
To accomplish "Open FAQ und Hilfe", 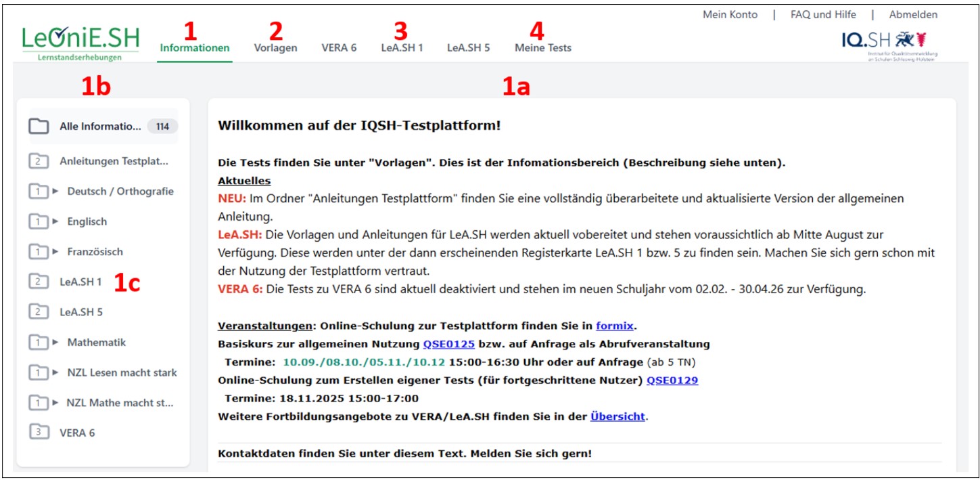I will pos(823,15).
